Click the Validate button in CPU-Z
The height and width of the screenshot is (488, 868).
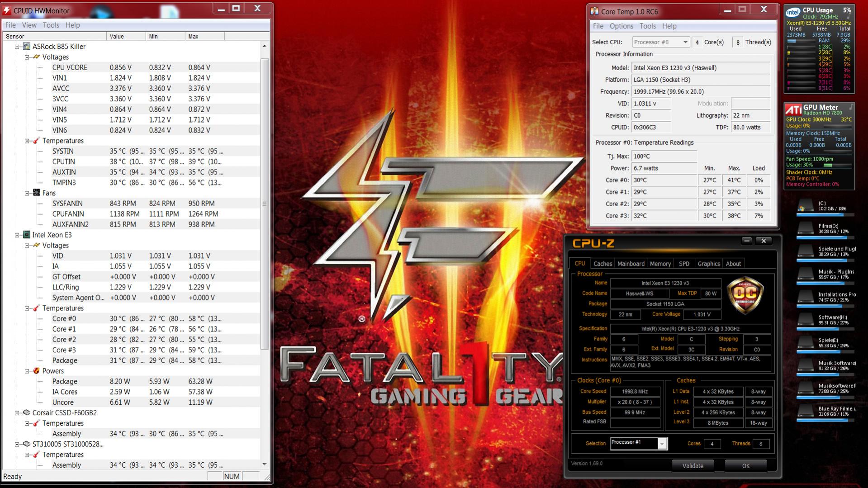[x=693, y=465]
